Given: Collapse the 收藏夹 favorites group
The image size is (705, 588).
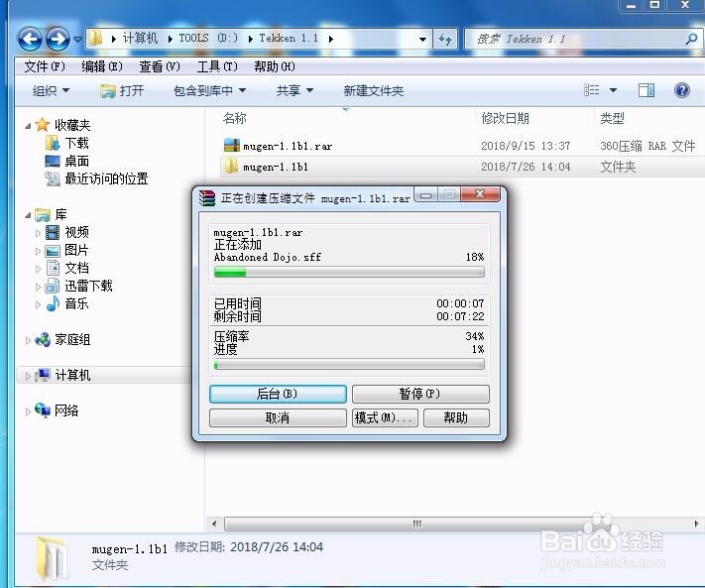Looking at the screenshot, I should (x=28, y=126).
